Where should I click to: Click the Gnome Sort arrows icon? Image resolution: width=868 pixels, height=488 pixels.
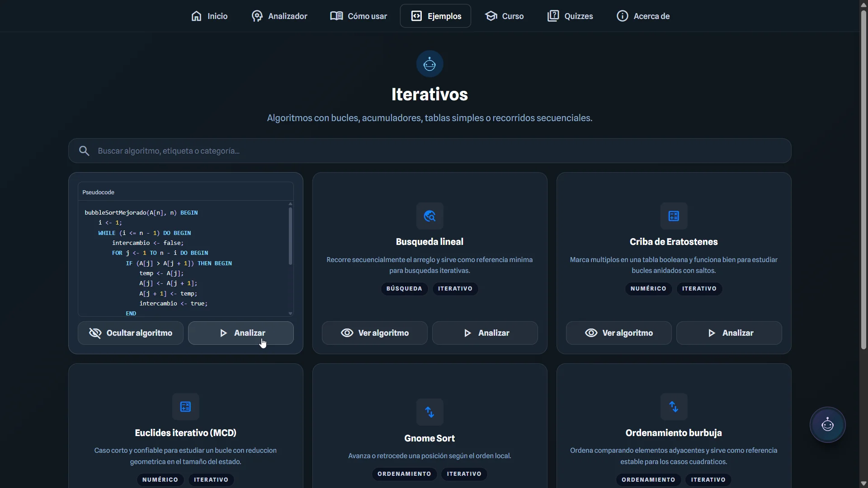(x=429, y=412)
